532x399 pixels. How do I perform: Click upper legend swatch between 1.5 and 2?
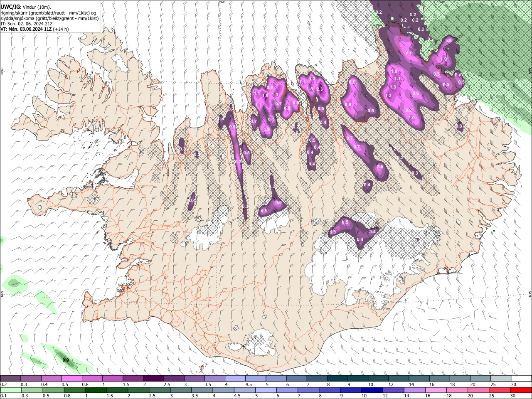coord(133,378)
